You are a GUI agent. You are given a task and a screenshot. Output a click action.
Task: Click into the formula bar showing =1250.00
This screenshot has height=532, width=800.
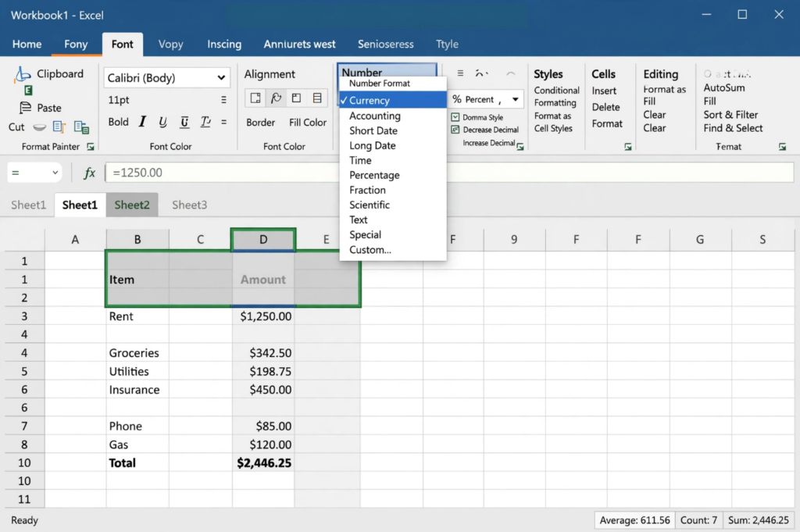[449, 173]
